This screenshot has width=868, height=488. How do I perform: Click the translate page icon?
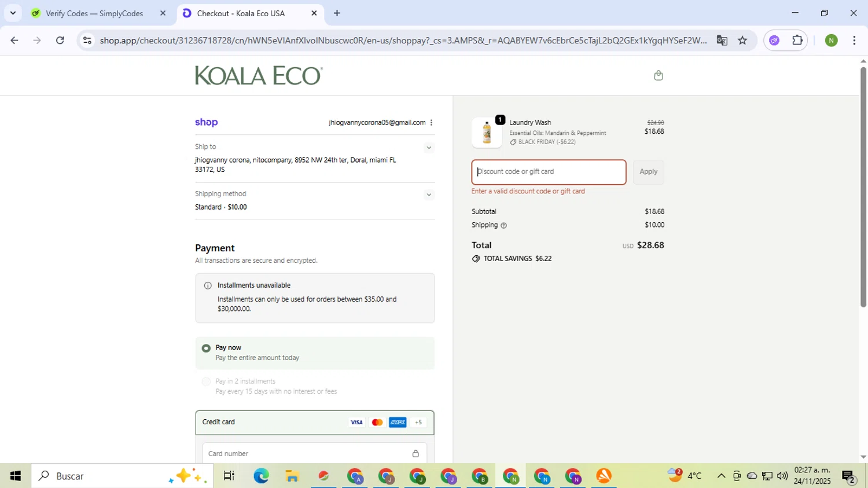(x=722, y=41)
